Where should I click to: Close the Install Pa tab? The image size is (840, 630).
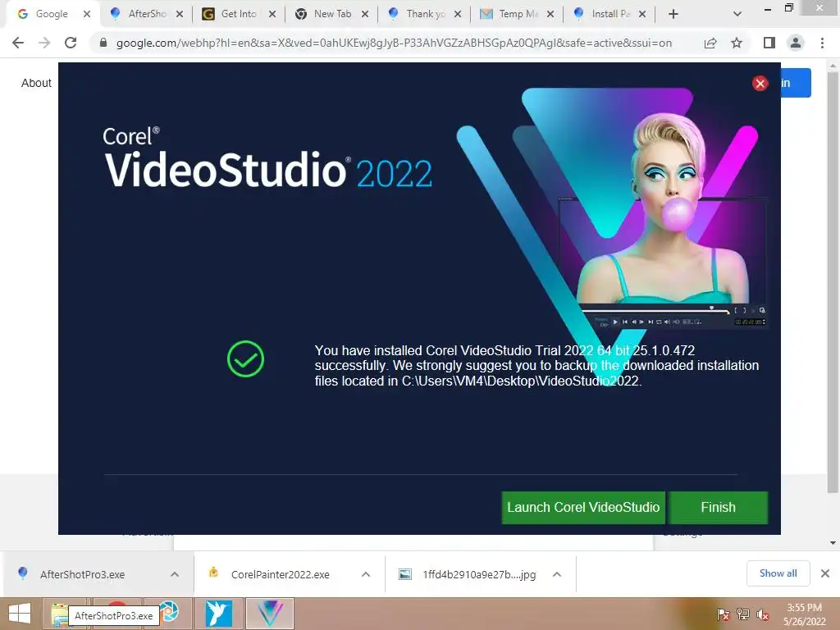(x=642, y=14)
